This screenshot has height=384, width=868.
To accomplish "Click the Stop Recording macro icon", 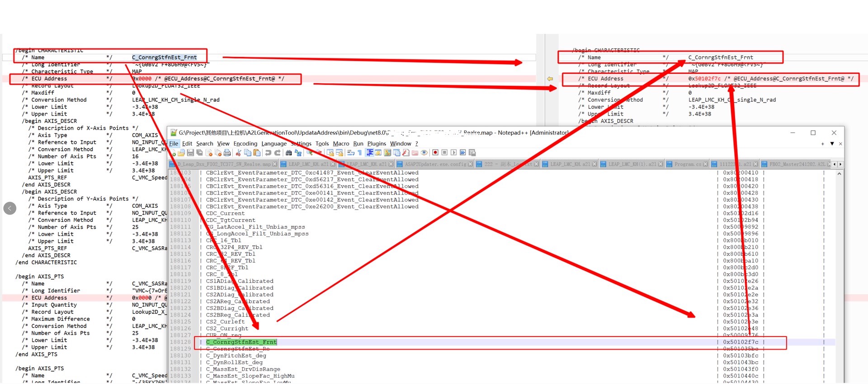I will 444,153.
